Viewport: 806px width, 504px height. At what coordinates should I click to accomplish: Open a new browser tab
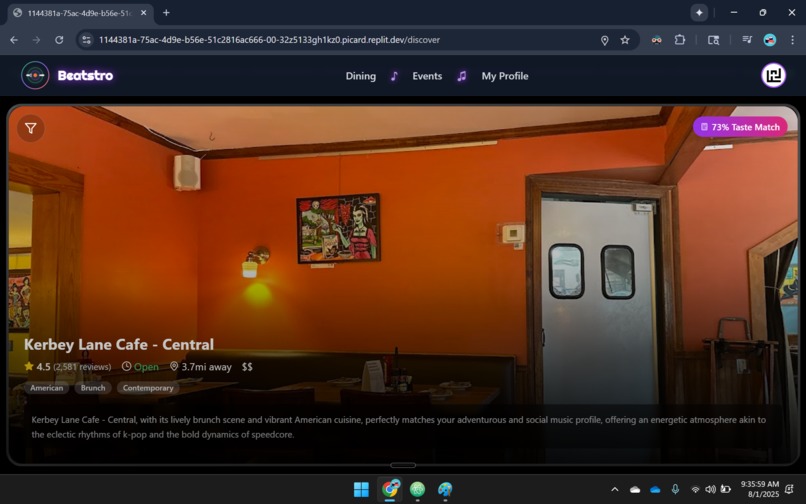[x=166, y=13]
